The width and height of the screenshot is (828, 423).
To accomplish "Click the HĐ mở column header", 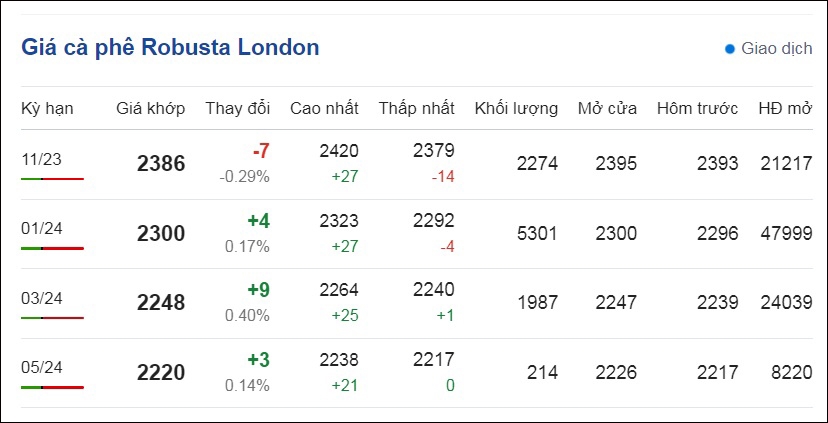I will pyautogui.click(x=785, y=109).
